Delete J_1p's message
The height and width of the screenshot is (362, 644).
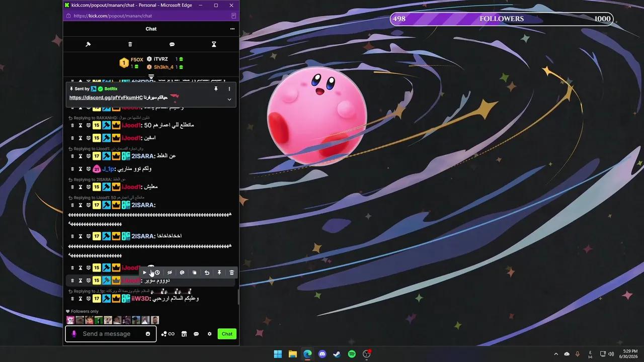72,169
